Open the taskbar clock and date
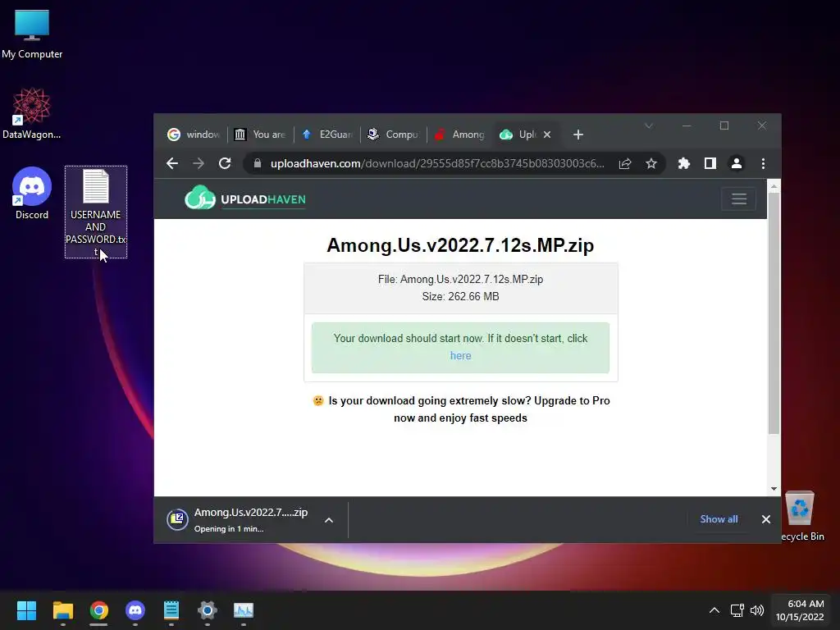 tap(801, 610)
